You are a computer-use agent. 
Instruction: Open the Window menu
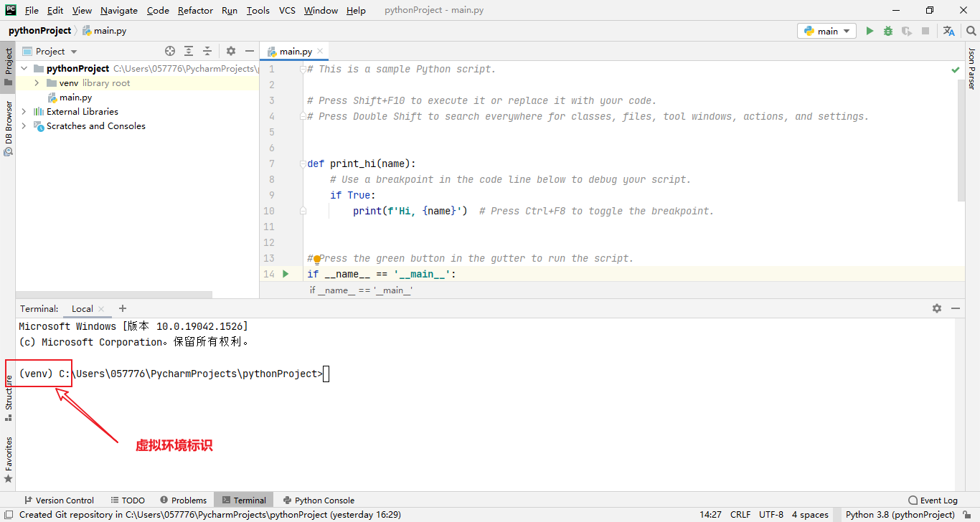(321, 10)
